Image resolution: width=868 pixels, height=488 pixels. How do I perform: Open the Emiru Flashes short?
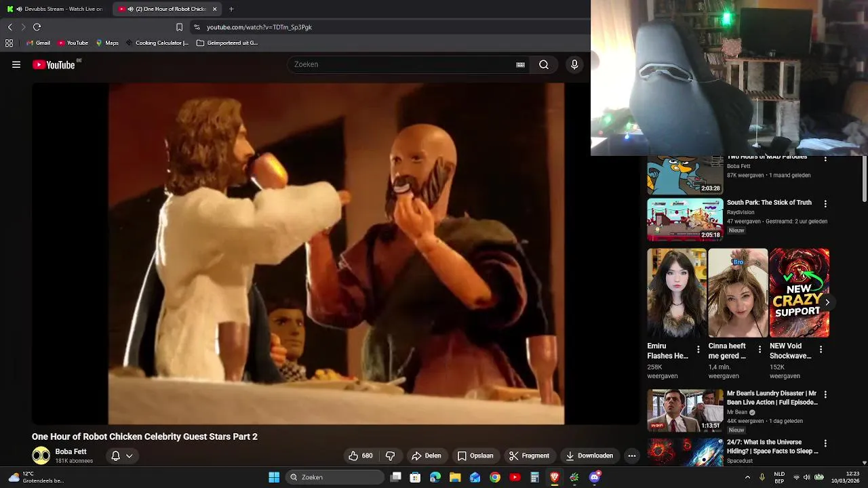click(x=676, y=293)
